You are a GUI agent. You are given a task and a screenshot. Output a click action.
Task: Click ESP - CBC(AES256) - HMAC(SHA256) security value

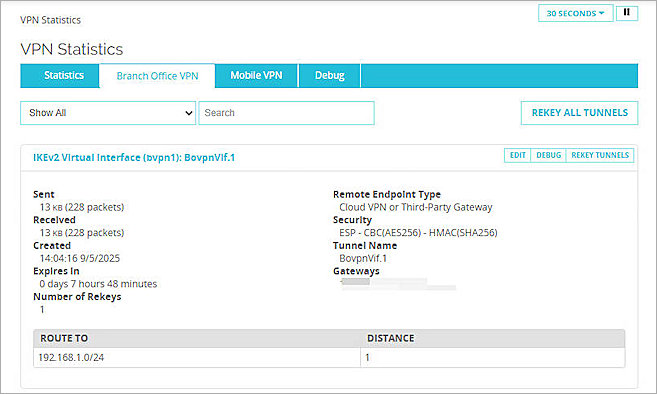418,233
